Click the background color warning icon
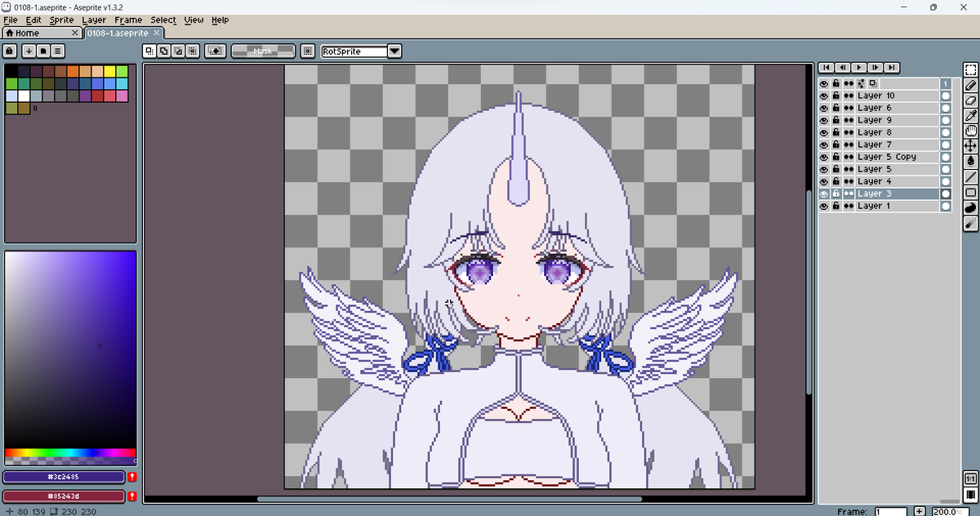Viewport: 980px width, 516px height. 132,496
